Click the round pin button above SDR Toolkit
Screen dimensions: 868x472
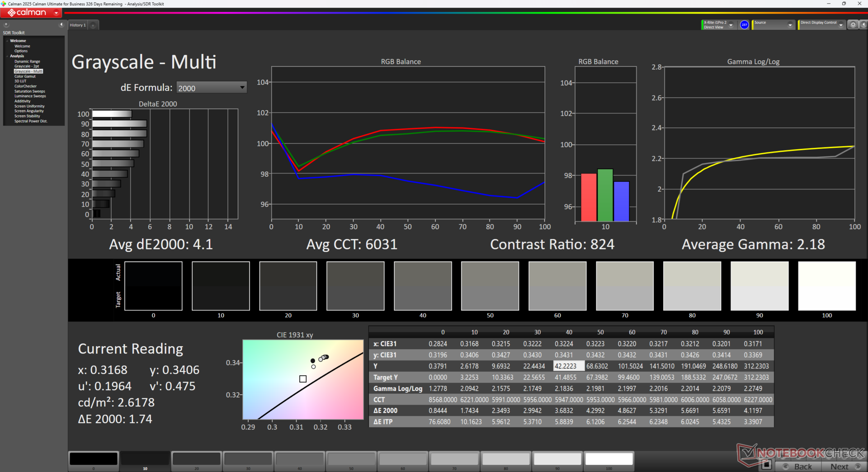(6, 25)
